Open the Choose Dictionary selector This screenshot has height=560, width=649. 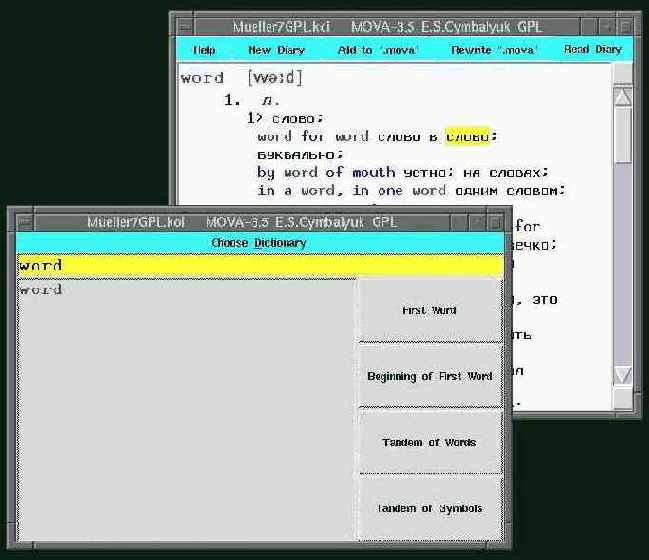[x=259, y=243]
